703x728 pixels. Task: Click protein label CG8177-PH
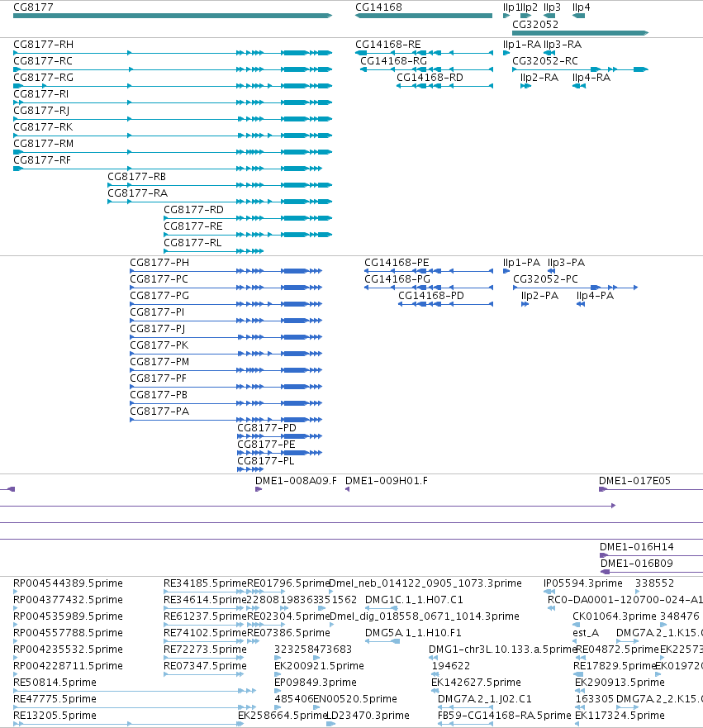[159, 263]
